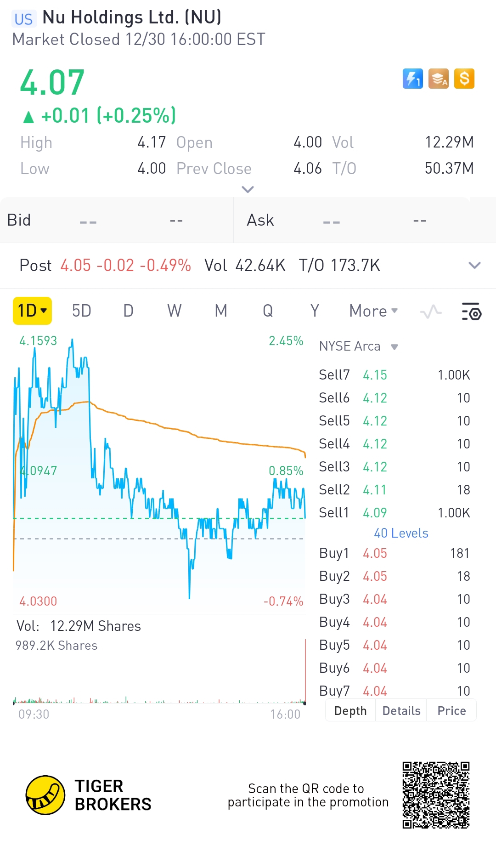The image size is (496, 868).
Task: Switch to the Price tab
Action: pyautogui.click(x=451, y=711)
